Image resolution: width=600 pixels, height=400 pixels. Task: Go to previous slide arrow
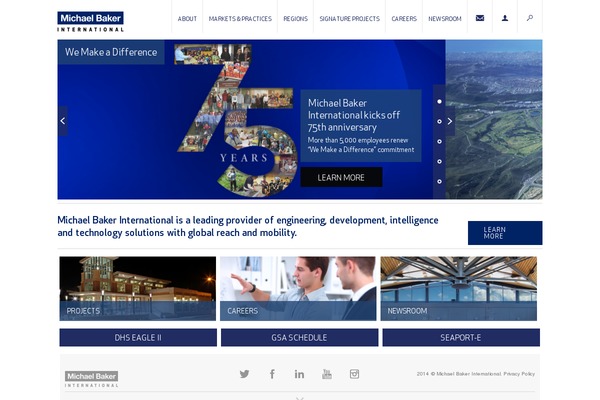[63, 121]
